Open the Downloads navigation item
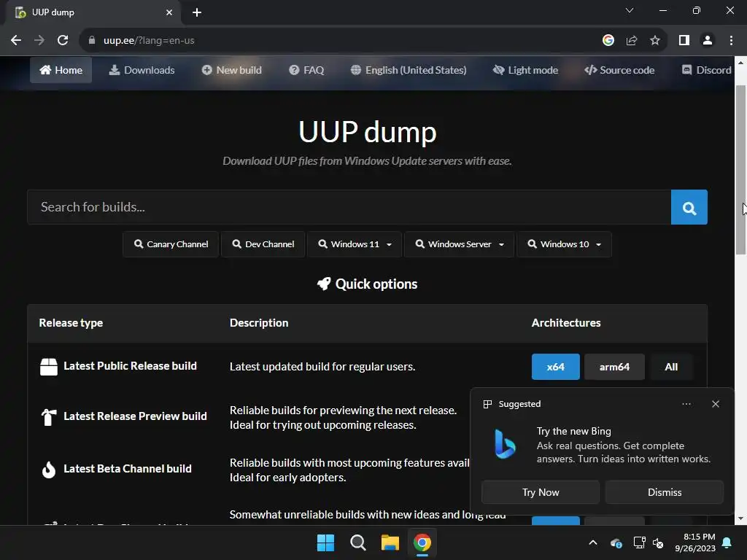747x560 pixels. (142, 70)
